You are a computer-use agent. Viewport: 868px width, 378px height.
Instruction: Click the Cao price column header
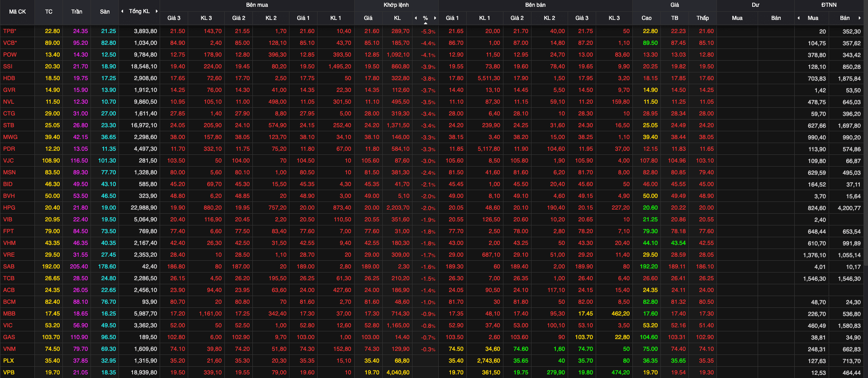tap(646, 18)
